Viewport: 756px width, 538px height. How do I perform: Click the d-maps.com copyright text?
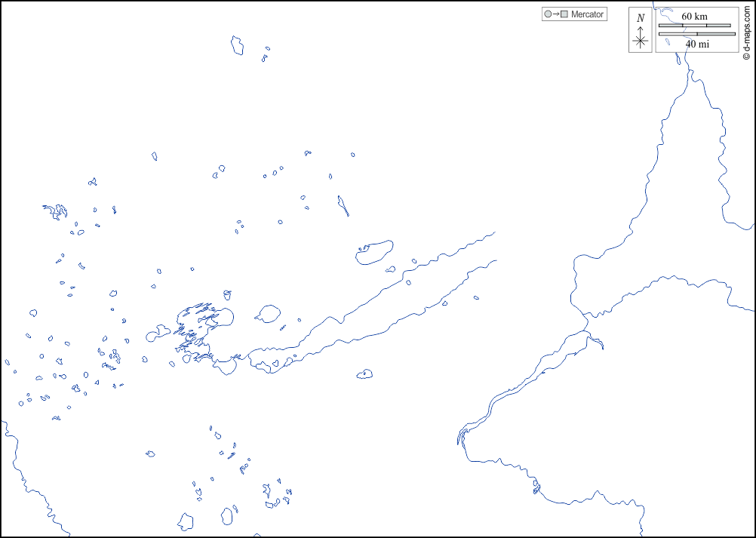click(x=745, y=30)
